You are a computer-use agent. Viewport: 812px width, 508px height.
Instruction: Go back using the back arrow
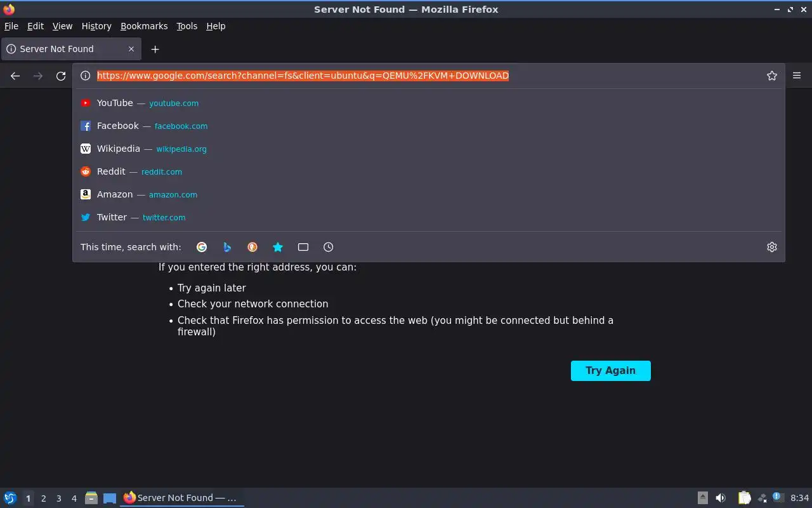(x=15, y=76)
